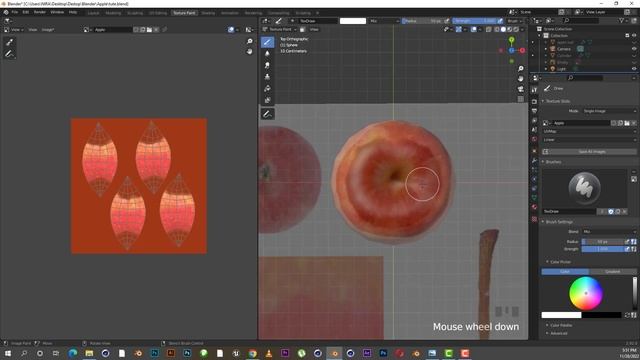This screenshot has width=640, height=360.
Task: Open image file folder icon in image editor header
Action: tap(149, 30)
